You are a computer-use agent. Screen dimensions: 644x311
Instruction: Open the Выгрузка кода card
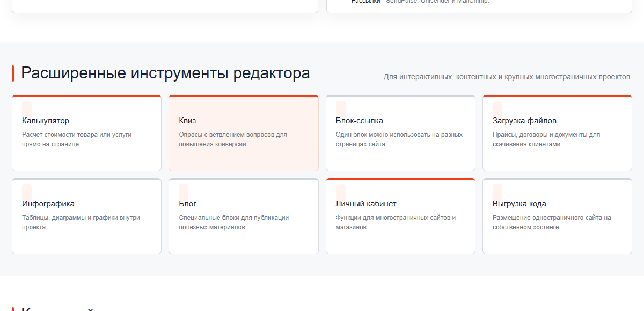point(557,216)
